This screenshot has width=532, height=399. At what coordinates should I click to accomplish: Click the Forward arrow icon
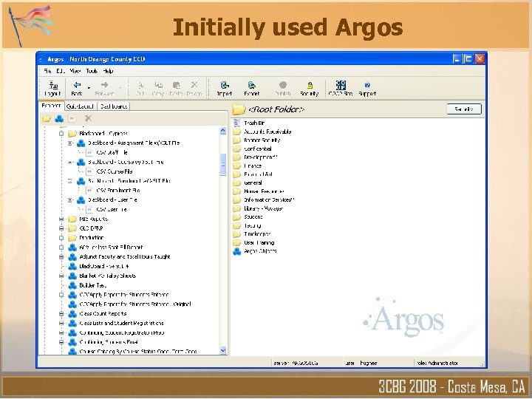coord(104,85)
